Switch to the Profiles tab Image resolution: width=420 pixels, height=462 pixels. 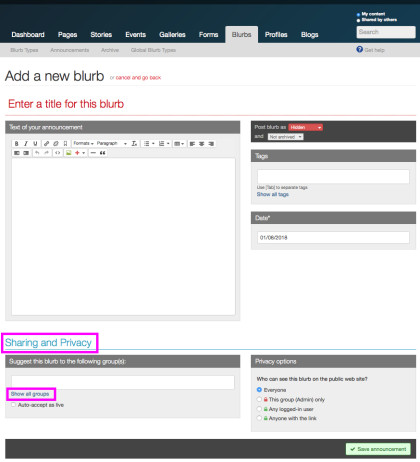pos(276,35)
